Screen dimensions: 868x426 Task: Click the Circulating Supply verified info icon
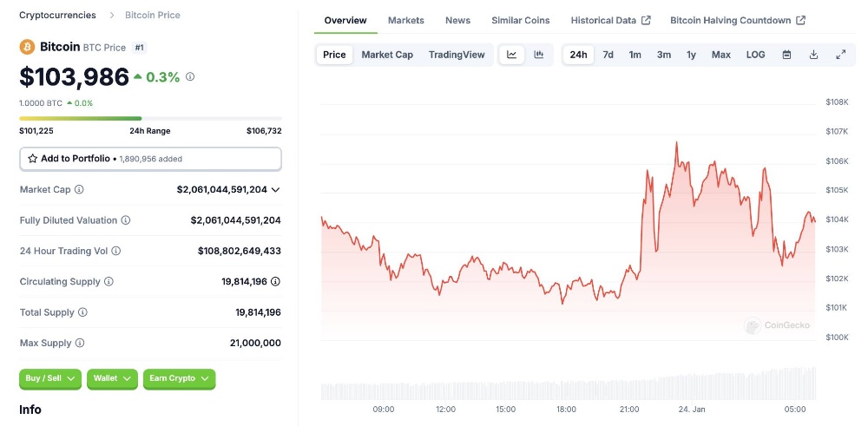(275, 281)
